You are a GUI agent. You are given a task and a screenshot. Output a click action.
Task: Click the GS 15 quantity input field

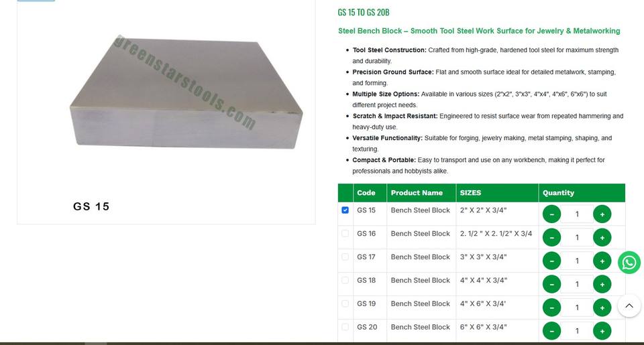pyautogui.click(x=577, y=214)
